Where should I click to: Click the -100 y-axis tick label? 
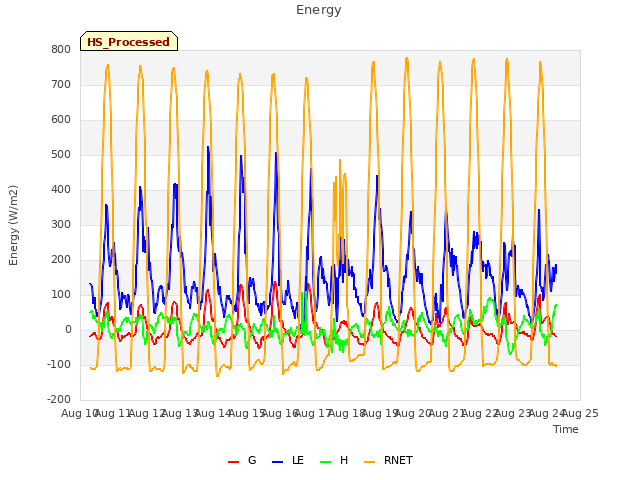(59, 364)
